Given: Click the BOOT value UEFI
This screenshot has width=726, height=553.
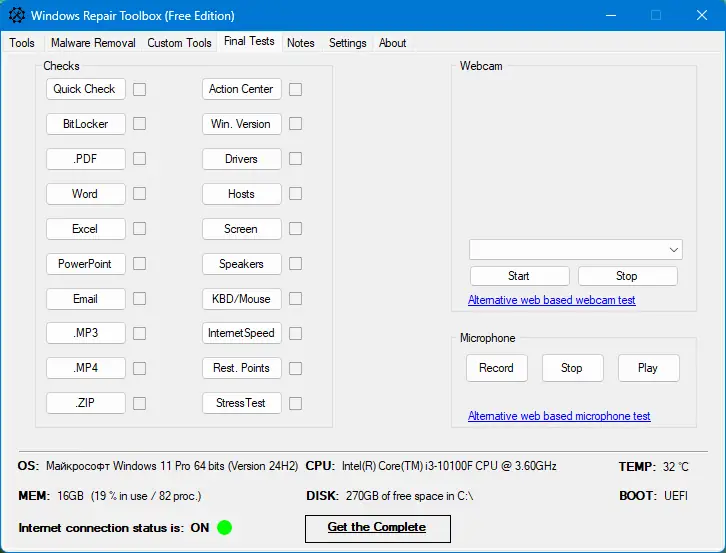Looking at the screenshot, I should click(x=676, y=496).
